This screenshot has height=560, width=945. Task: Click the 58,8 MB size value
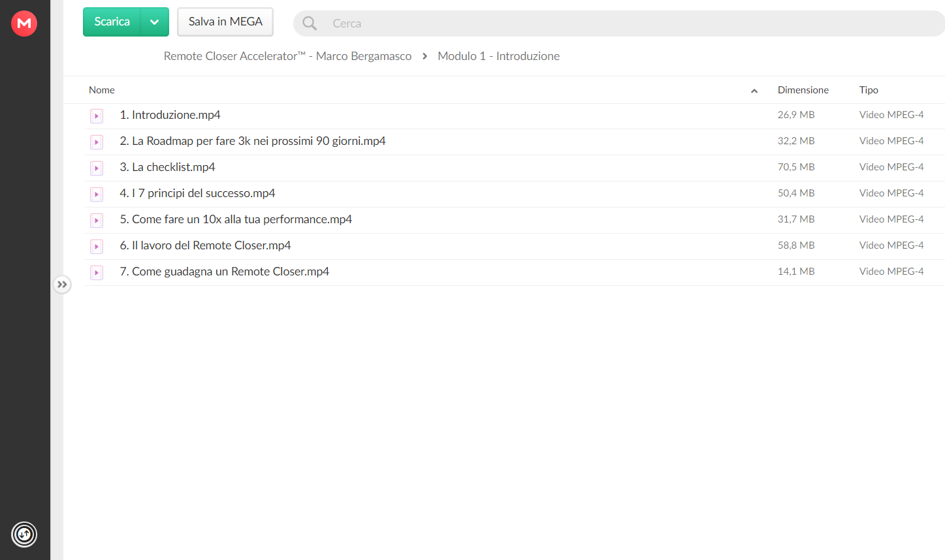(x=796, y=245)
